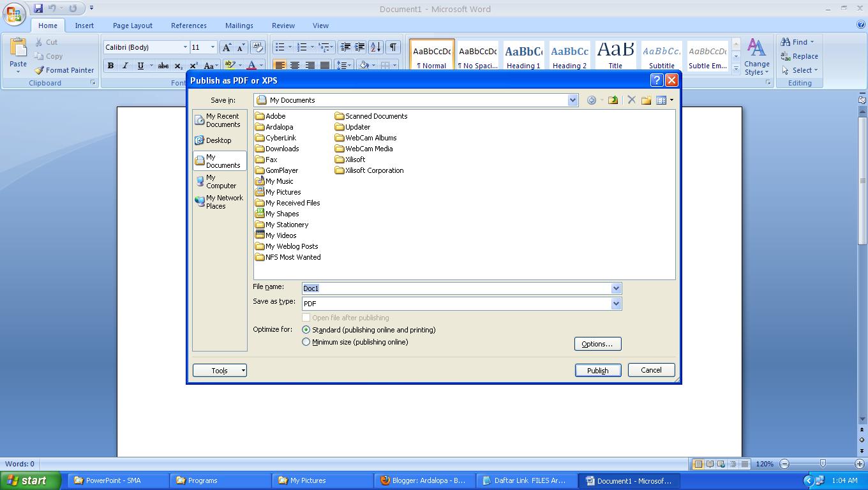Open the View tab
This screenshot has width=868, height=490.
[320, 26]
